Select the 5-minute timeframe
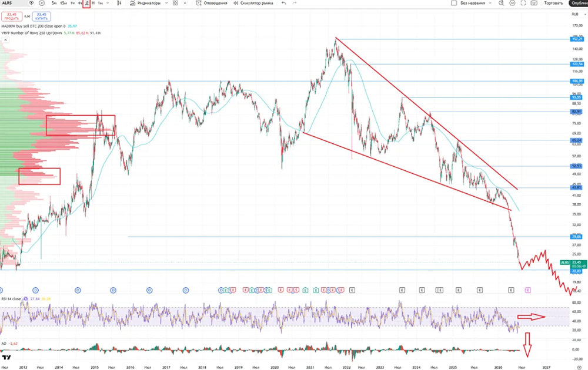The image size is (588, 370). (54, 3)
